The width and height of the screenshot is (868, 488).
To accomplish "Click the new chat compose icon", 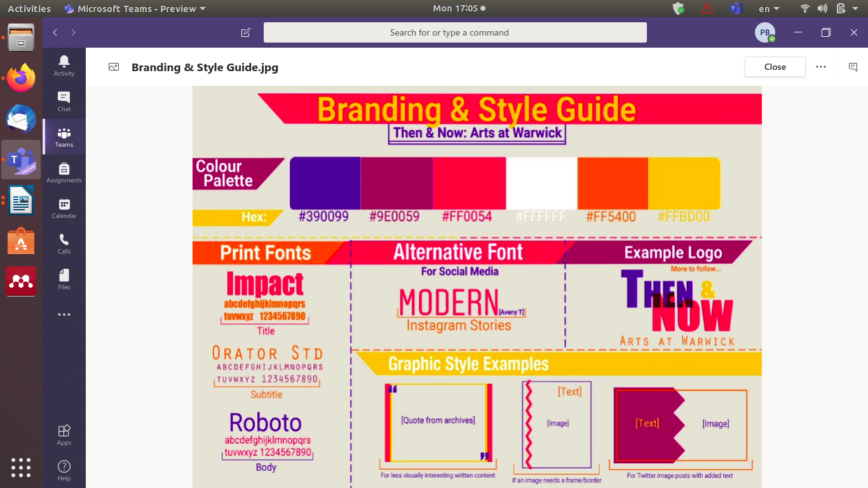I will point(246,32).
